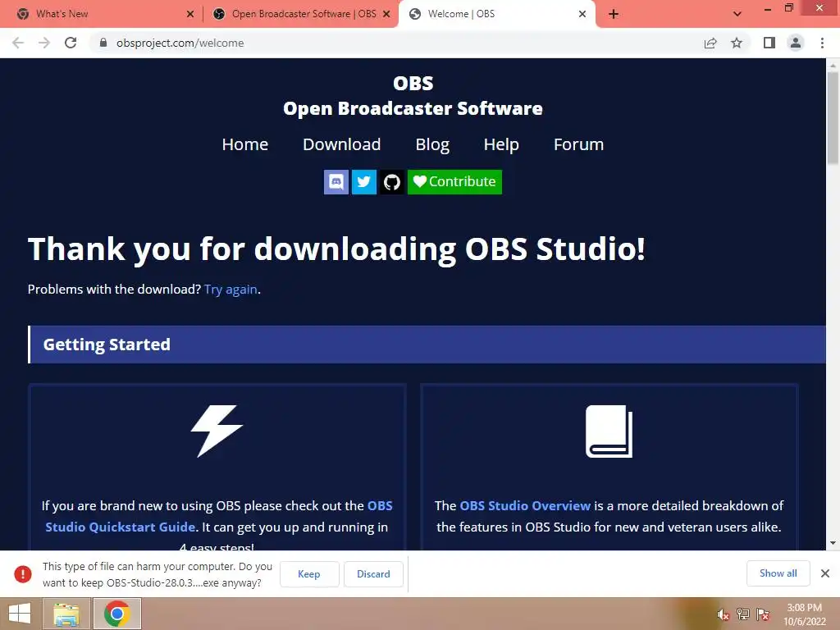Click the page vertical scrollbar thumb
Viewport: 840px width, 630px height.
833,118
